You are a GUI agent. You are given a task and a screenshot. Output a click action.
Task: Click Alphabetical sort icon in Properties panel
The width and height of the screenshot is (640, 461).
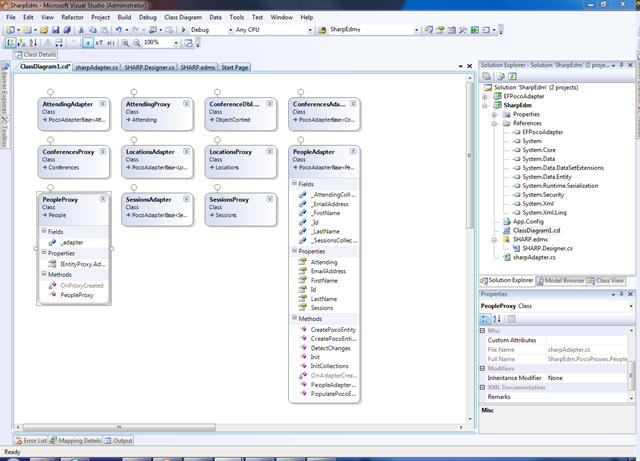(x=497, y=319)
